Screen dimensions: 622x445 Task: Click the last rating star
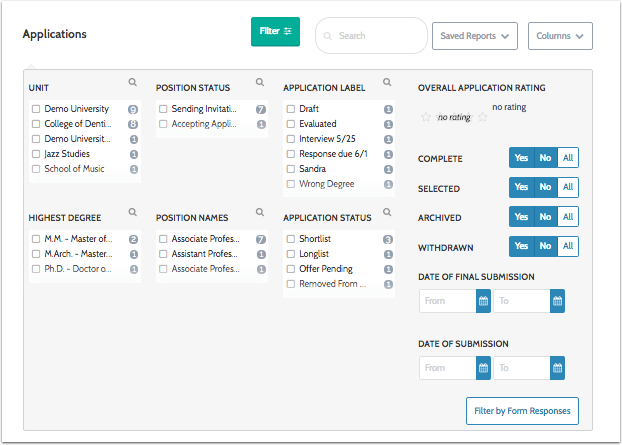pyautogui.click(x=483, y=117)
